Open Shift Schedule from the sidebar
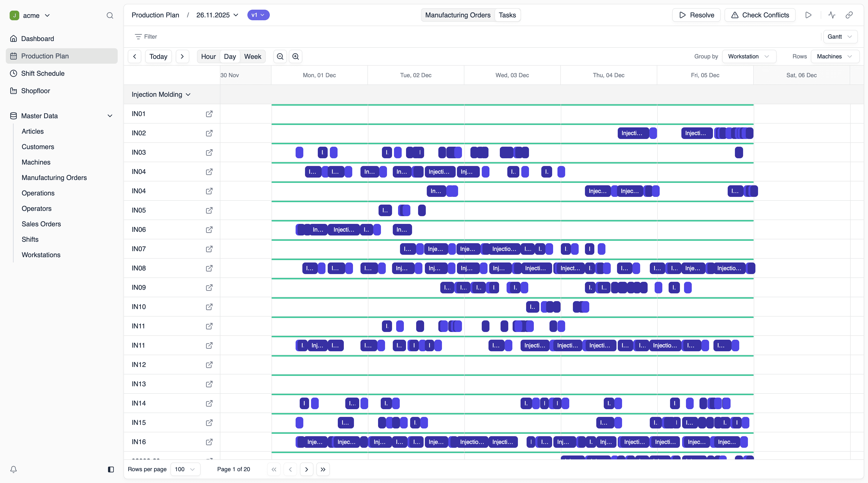Screen dimensions: 868x483 tap(43, 73)
